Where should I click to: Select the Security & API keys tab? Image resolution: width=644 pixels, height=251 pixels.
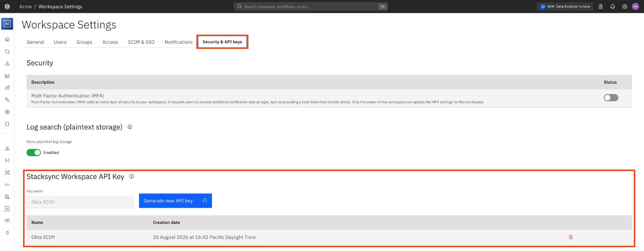(x=222, y=42)
